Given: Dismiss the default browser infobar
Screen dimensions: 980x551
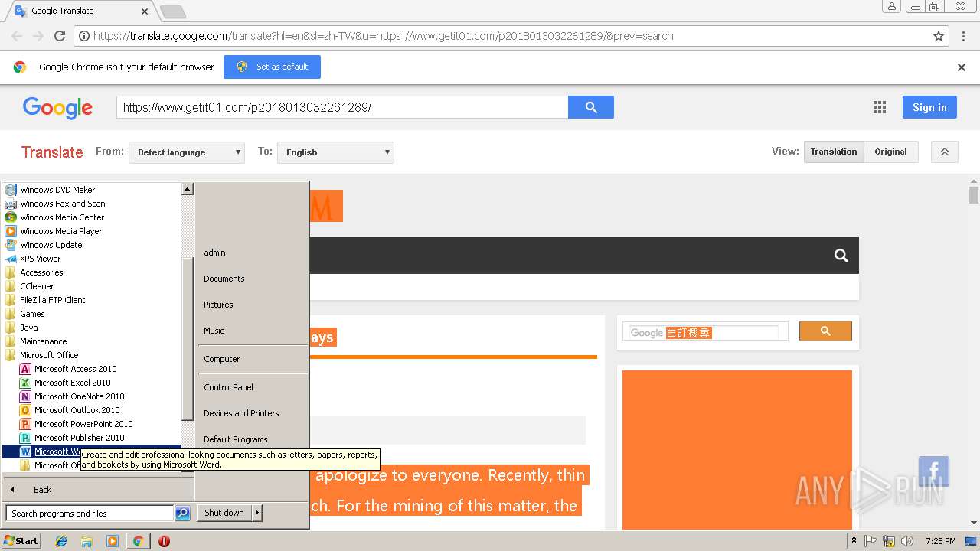Looking at the screenshot, I should coord(962,67).
